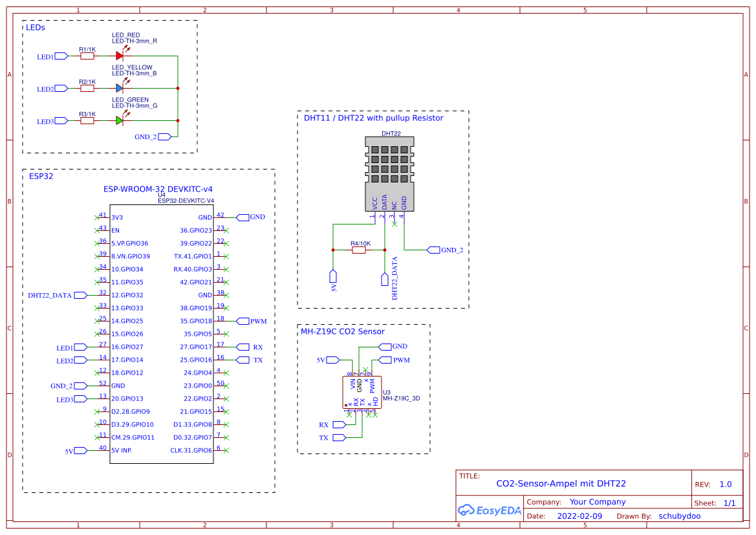Viewport: 756px width, 535px height.
Task: Click the GND_2 net flag in LEDs section
Action: [164, 136]
